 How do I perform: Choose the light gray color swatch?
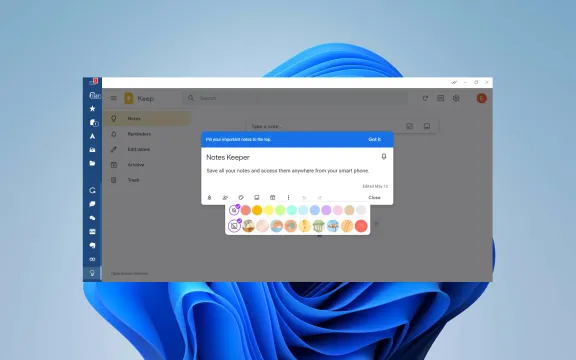(361, 210)
